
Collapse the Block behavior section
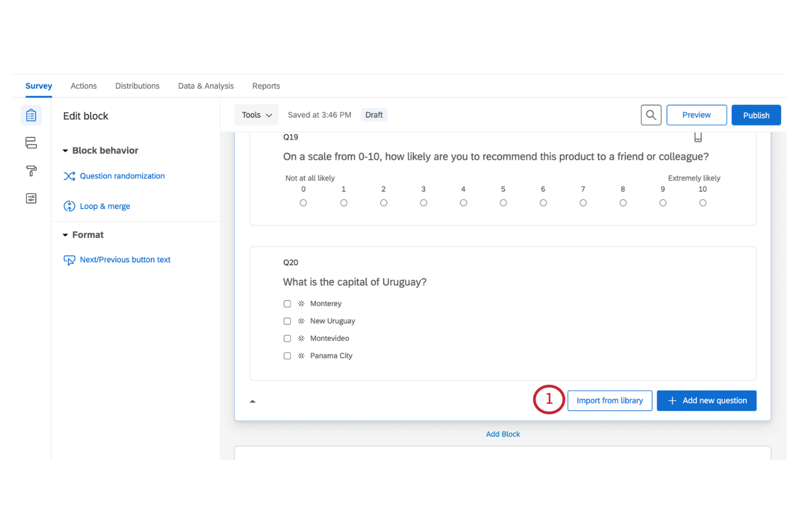65,150
